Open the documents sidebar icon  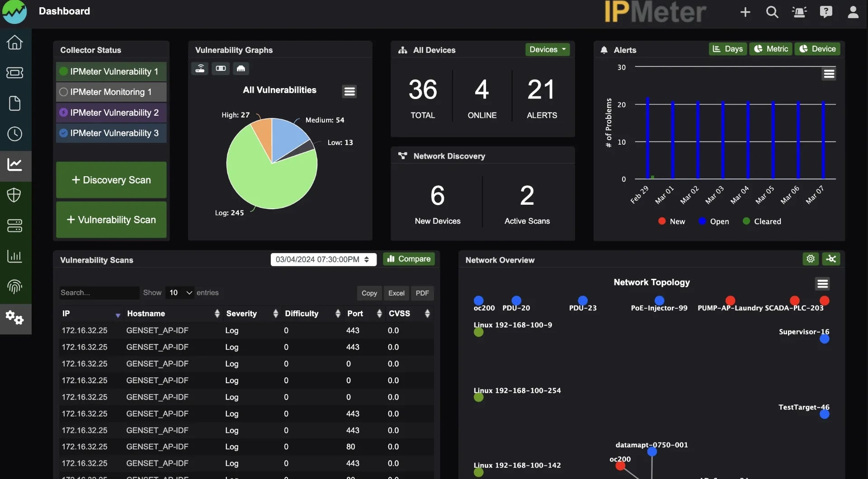[x=14, y=103]
